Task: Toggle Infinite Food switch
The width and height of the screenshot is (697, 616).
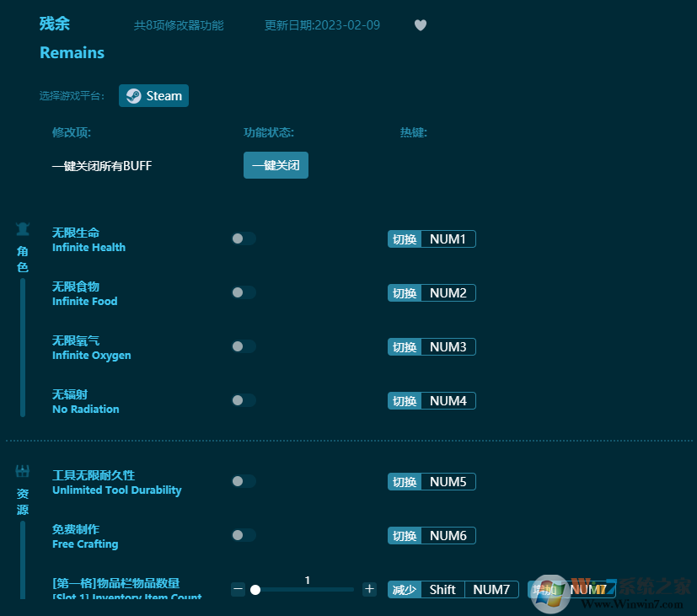Action: [244, 292]
